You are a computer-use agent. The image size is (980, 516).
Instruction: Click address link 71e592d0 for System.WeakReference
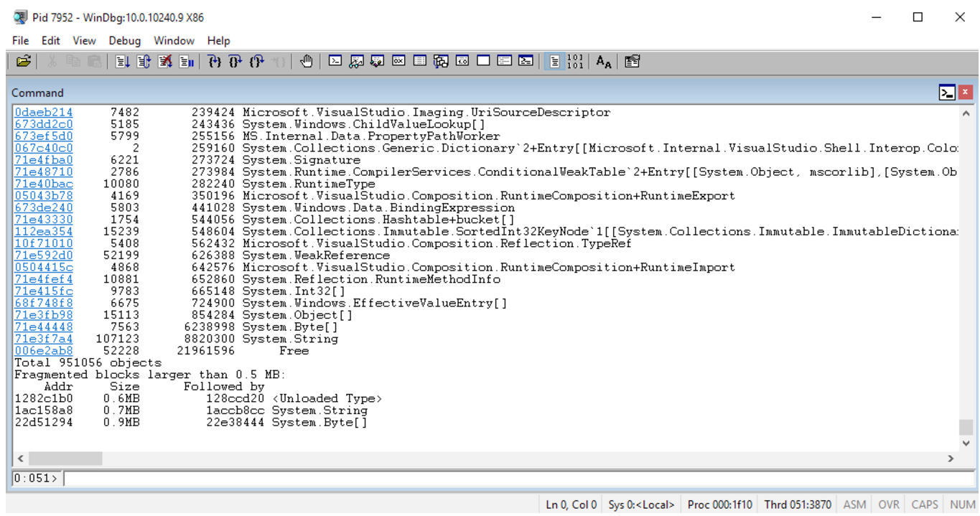pyautogui.click(x=44, y=255)
